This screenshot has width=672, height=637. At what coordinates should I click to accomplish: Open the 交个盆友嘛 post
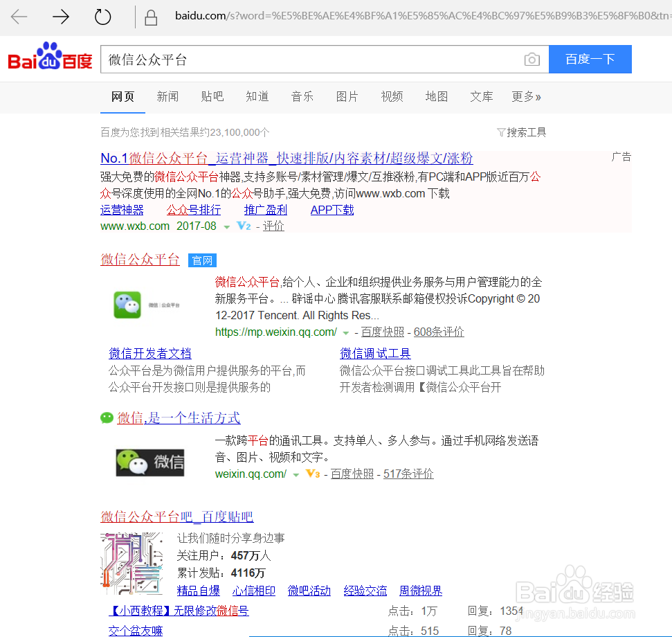pyautogui.click(x=136, y=631)
